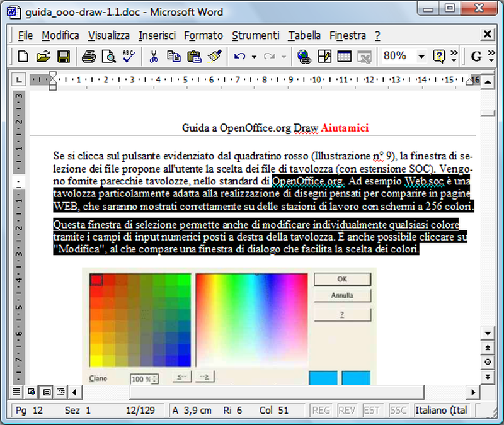Open the Modifica menu
The width and height of the screenshot is (504, 425).
(60, 35)
